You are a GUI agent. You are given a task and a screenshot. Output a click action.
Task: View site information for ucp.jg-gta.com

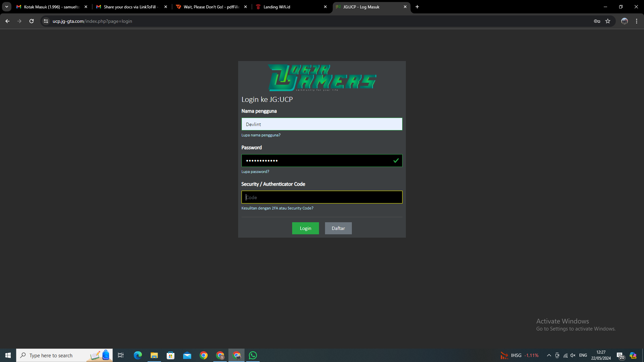click(x=46, y=21)
